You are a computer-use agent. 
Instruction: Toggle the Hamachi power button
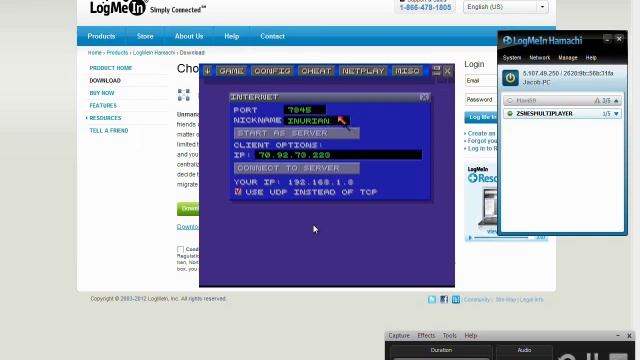click(x=510, y=78)
